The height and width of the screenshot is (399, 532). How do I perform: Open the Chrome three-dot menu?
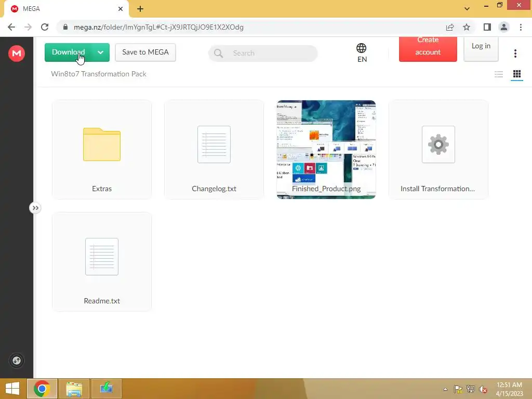click(521, 27)
